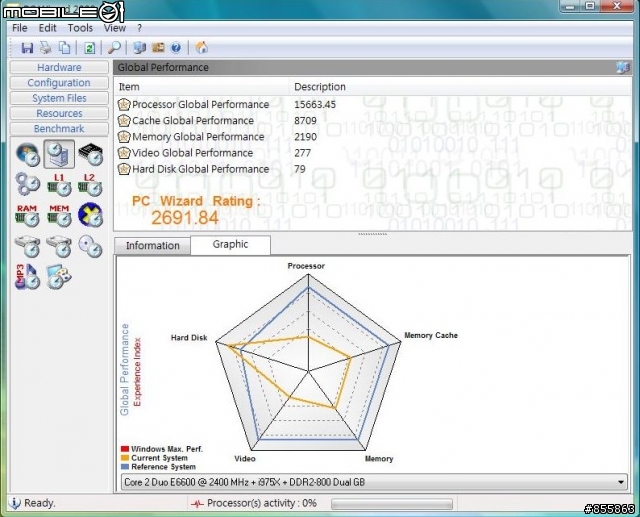Expand the Benchmark section

(59, 129)
